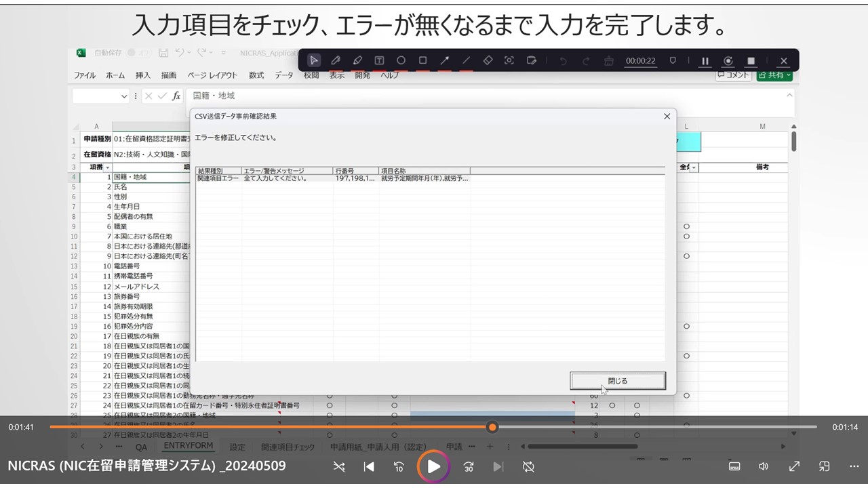Click the 閉じる button in dialog
Image resolution: width=868 pixels, height=488 pixels.
[x=618, y=381]
